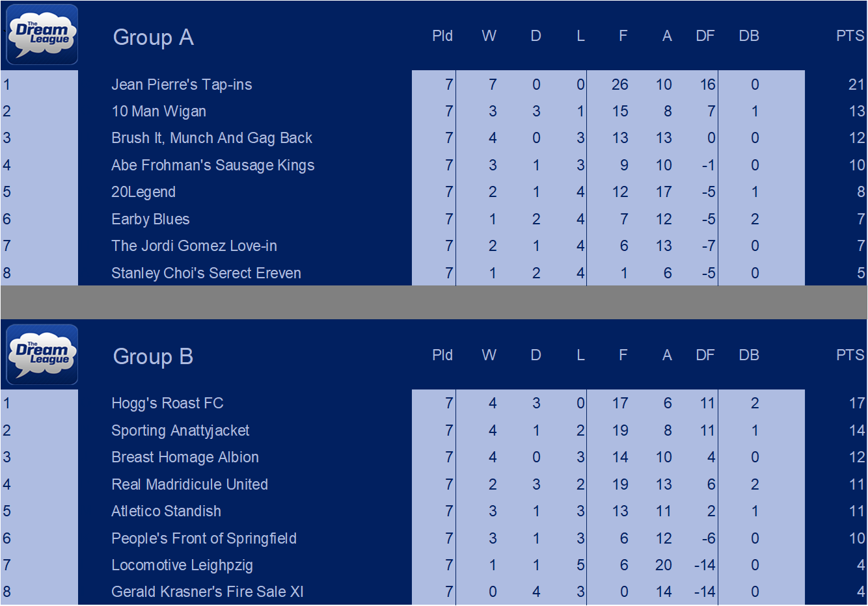Click Jean Pierre's Tap-ins points value 21
This screenshot has width=868, height=606.
856,85
